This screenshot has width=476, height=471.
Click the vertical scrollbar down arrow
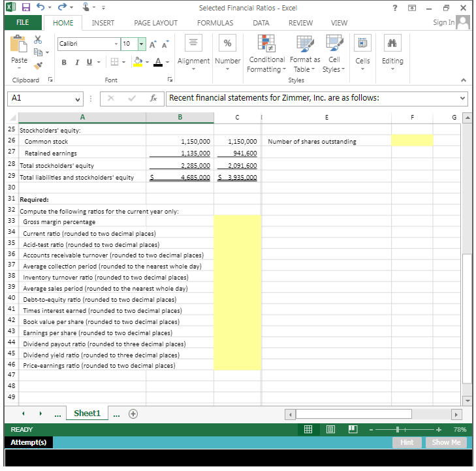coord(468,400)
